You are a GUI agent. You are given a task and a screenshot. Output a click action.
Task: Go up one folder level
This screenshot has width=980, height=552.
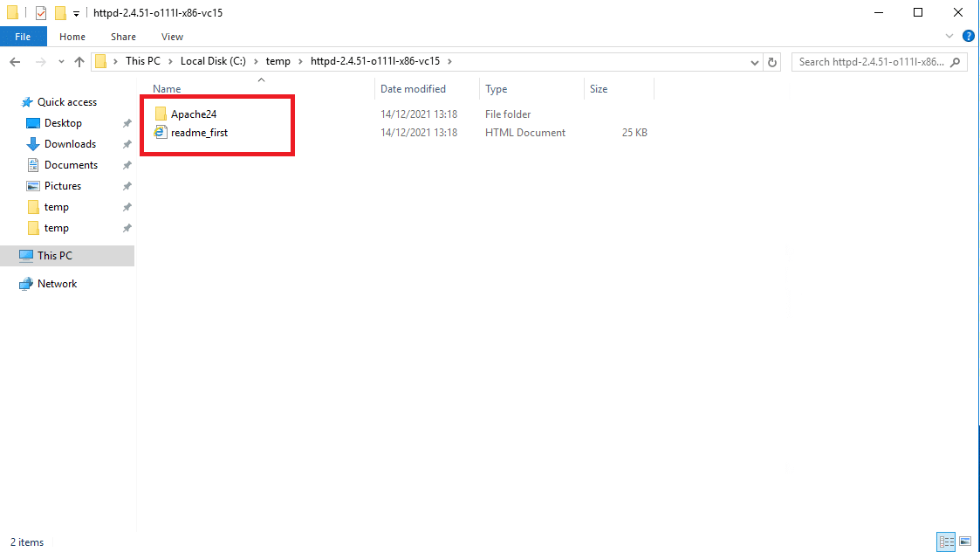(x=79, y=62)
